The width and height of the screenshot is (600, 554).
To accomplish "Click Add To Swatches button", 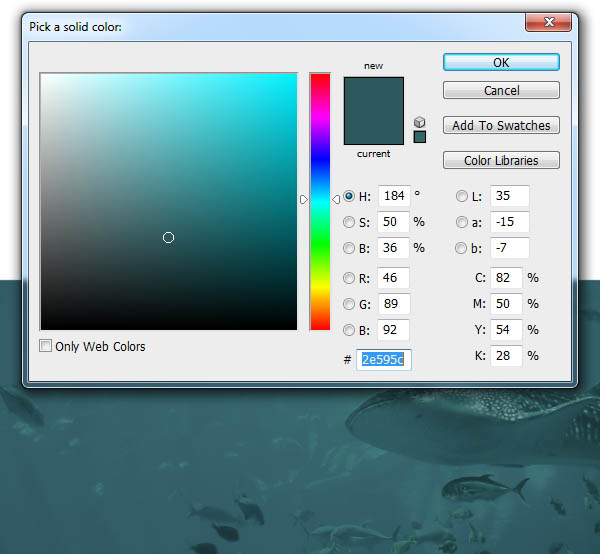I will point(501,125).
